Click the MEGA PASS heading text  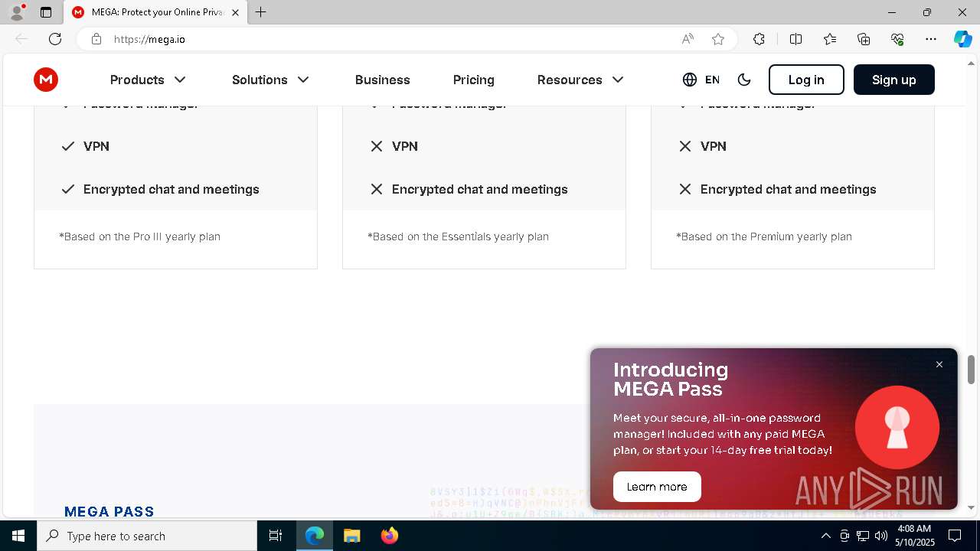point(109,511)
